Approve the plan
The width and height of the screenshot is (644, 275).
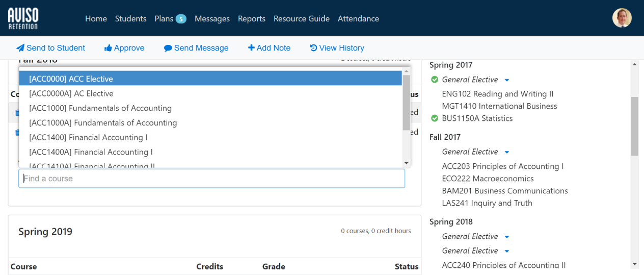[124, 48]
